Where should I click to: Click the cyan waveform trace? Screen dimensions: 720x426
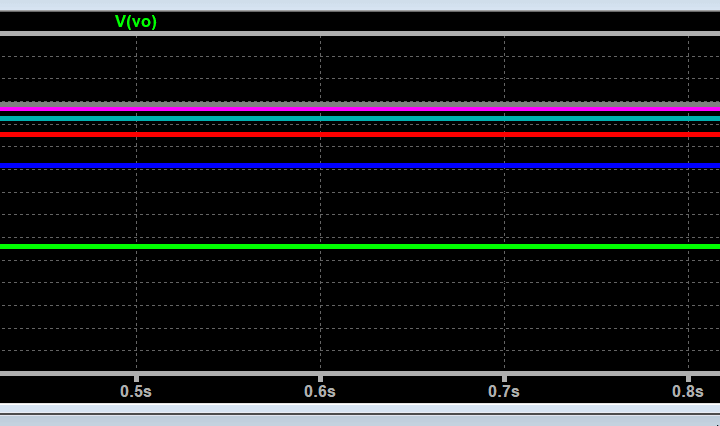point(360,118)
